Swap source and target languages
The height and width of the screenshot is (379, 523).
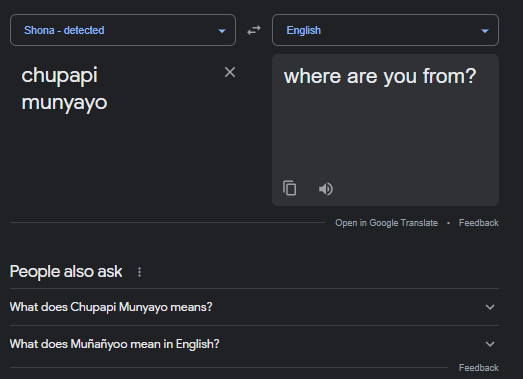(254, 30)
